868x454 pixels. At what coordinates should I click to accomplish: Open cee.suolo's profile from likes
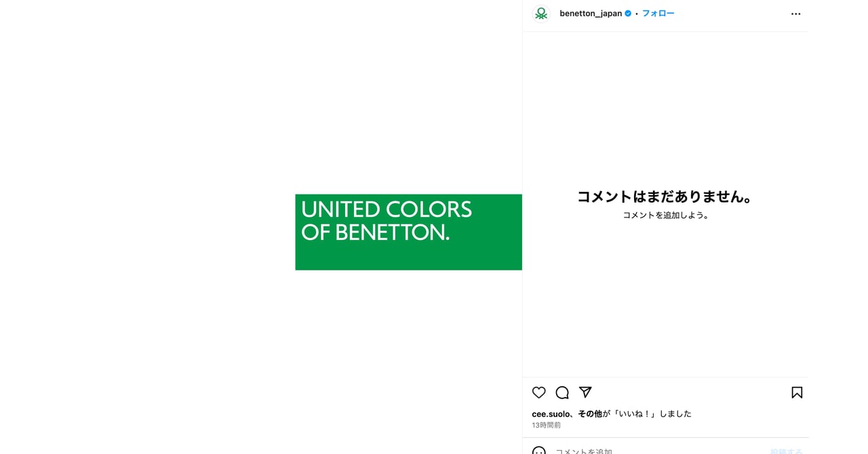551,413
